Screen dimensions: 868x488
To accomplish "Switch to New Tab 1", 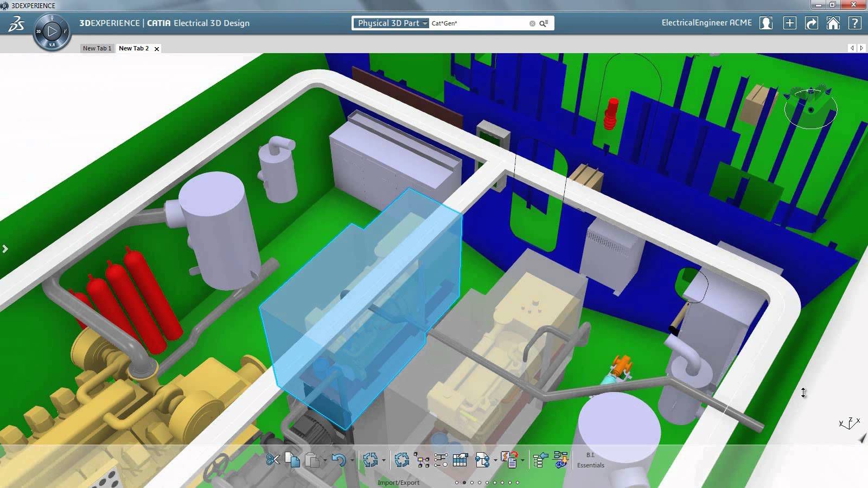I will coord(97,48).
